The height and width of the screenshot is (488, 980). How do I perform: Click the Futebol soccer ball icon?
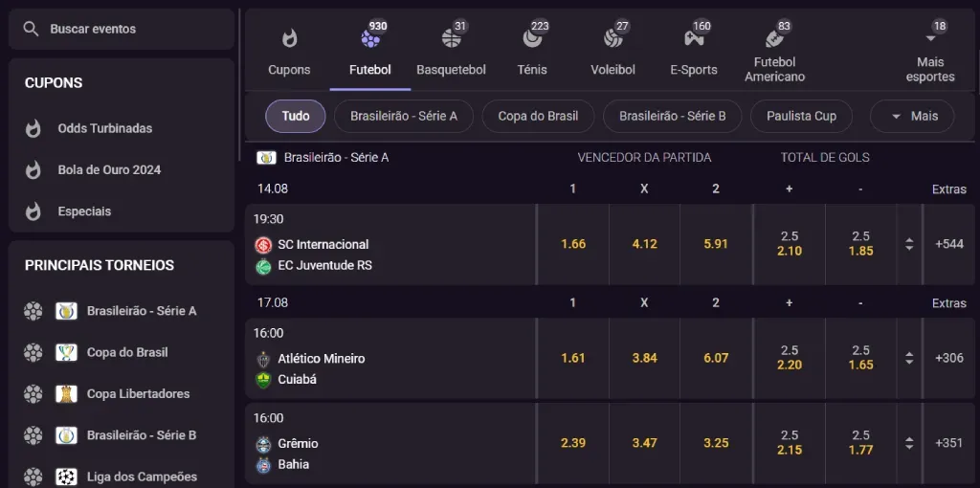370,39
